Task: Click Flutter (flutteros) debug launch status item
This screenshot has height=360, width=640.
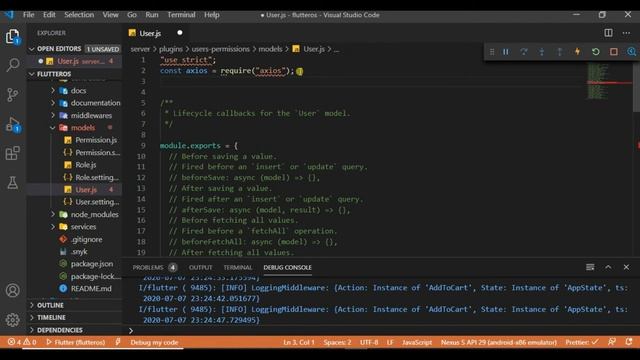Action: click(76, 342)
